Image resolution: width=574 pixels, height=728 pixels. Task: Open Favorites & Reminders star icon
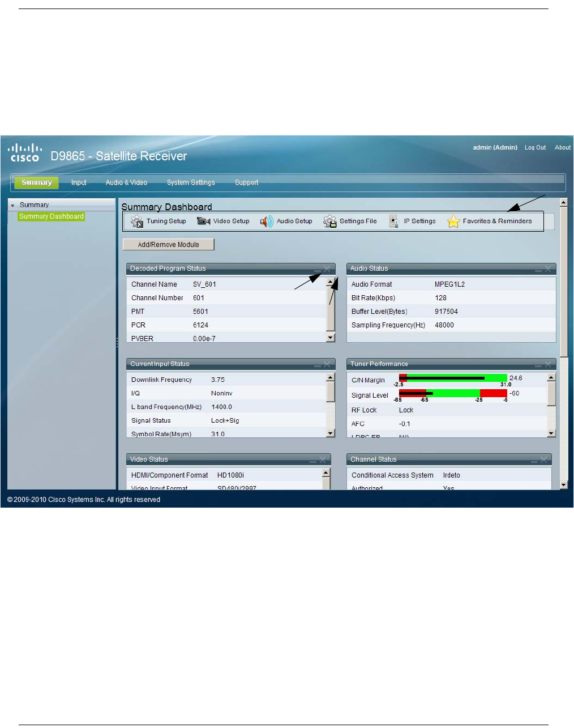pyautogui.click(x=453, y=222)
